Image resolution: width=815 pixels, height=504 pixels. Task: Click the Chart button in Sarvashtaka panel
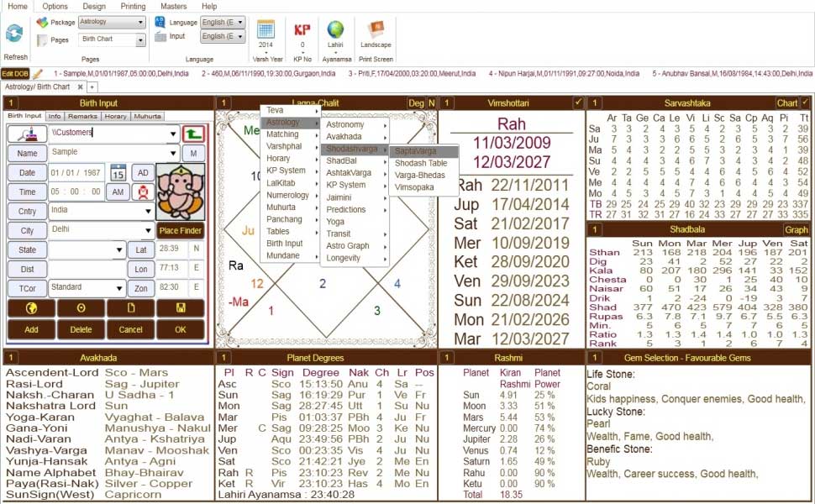787,102
